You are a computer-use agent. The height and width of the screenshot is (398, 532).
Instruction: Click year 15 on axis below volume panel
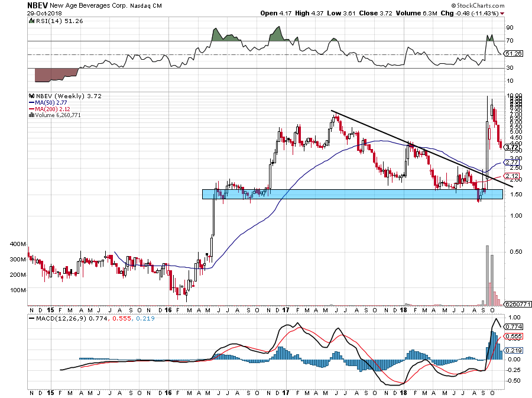[x=50, y=310]
